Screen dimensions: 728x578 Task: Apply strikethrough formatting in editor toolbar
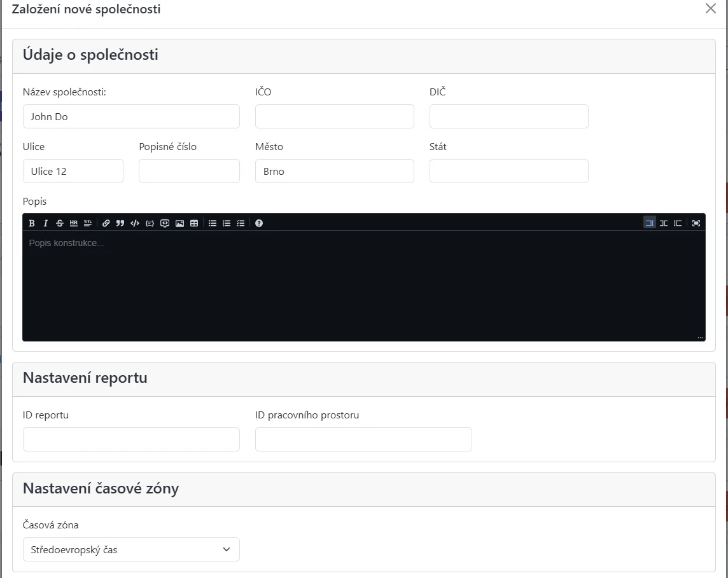(60, 223)
